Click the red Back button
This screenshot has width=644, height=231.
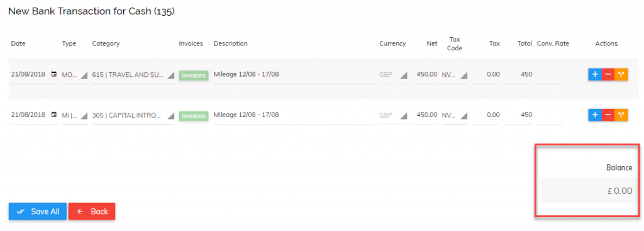click(x=92, y=211)
